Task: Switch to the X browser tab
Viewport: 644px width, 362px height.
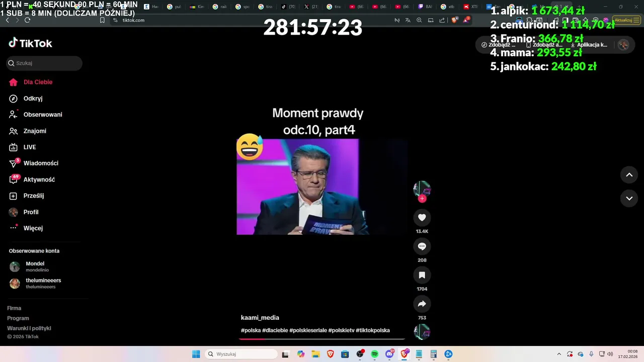Action: (311, 7)
